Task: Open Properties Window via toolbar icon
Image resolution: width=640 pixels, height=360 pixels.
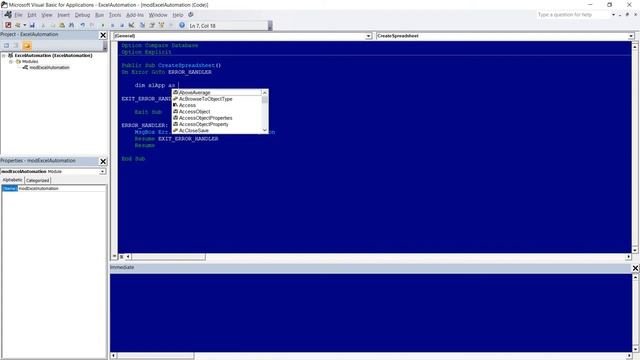Action: (152, 25)
